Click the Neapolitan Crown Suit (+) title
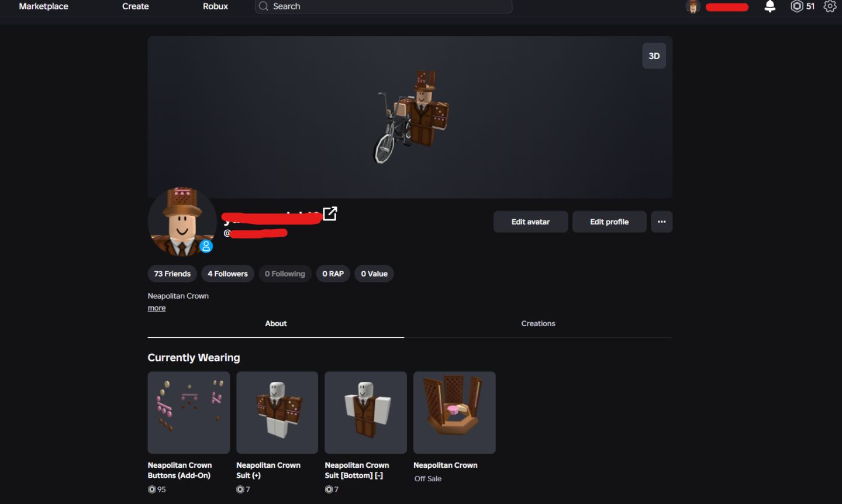Screen dimensions: 842x504 pyautogui.click(x=268, y=470)
